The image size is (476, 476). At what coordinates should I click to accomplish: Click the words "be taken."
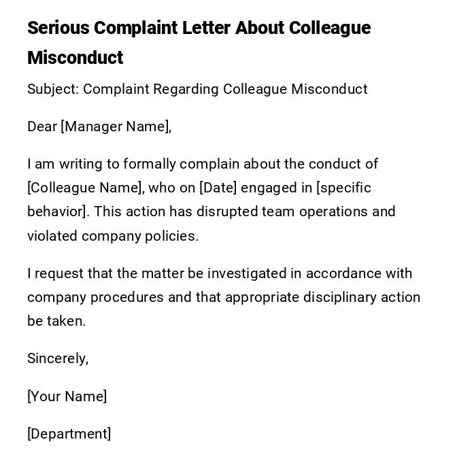[56, 321]
